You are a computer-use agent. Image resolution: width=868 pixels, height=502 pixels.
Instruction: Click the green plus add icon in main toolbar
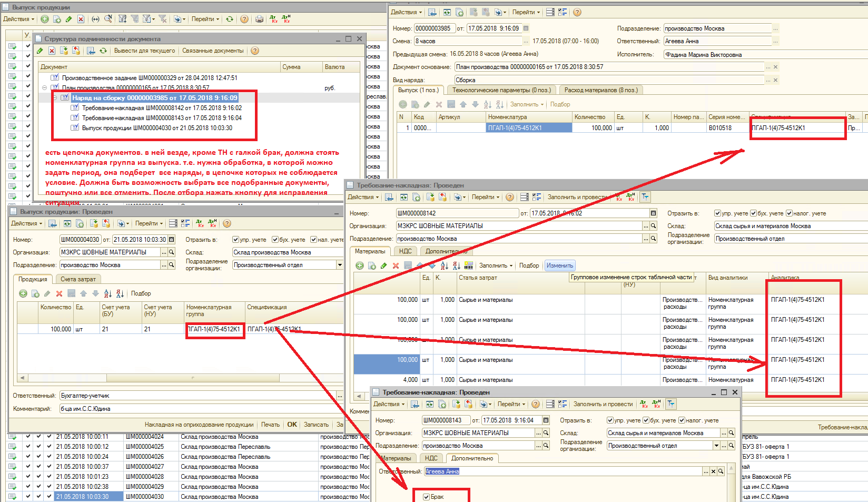(x=45, y=19)
